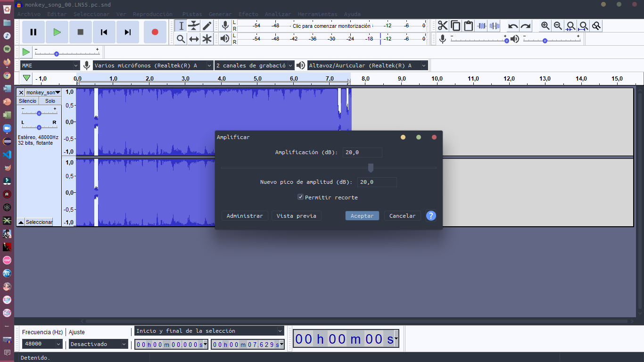Click the Zoom Toggle icon

(596, 25)
